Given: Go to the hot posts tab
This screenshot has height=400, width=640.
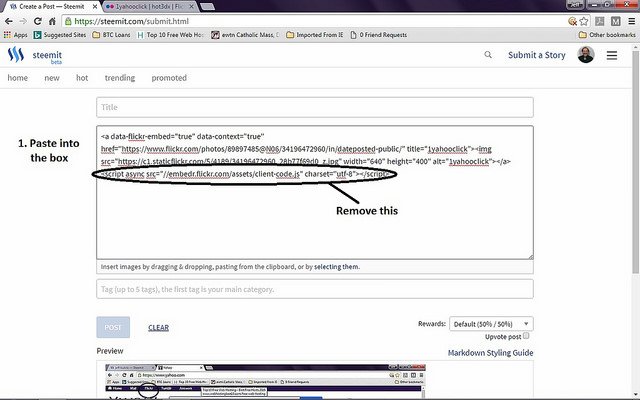Looking at the screenshot, I should pyautogui.click(x=82, y=78).
